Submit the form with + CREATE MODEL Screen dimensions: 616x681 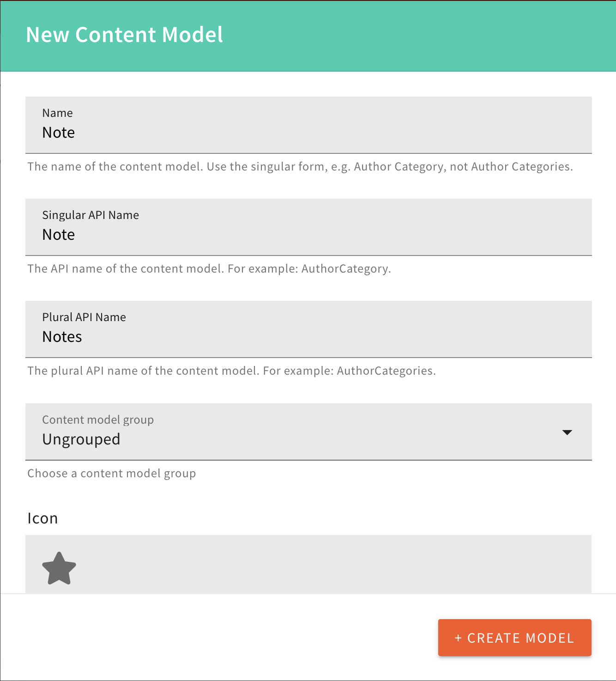(514, 638)
